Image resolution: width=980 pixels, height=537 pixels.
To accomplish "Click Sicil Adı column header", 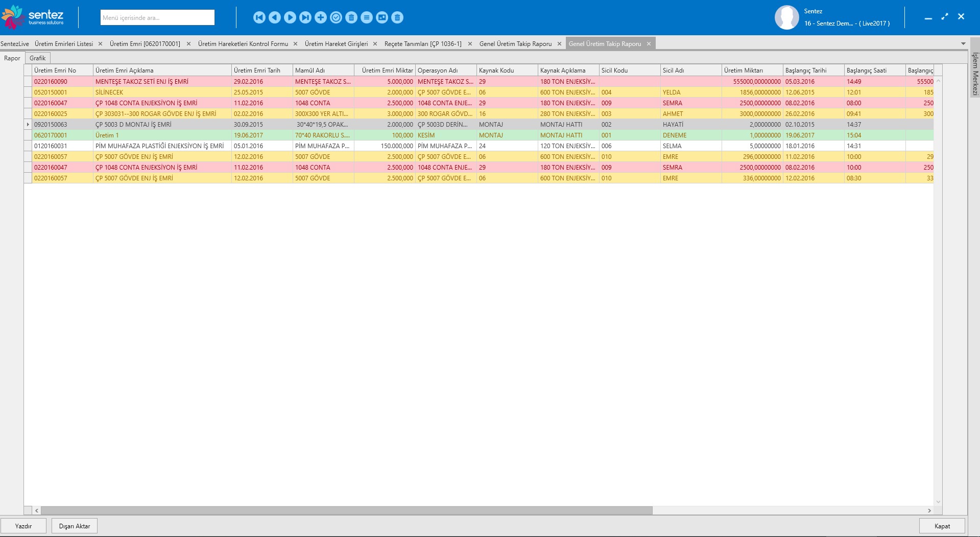I will pos(691,71).
